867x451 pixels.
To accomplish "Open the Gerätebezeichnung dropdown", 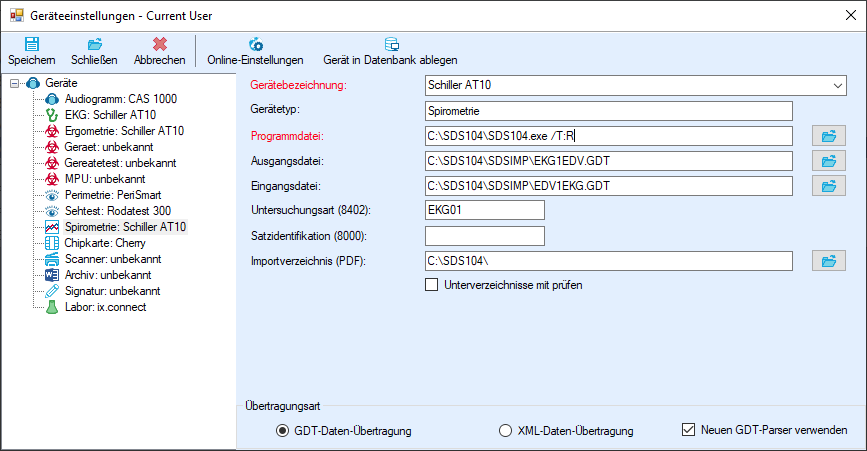I will coord(838,86).
